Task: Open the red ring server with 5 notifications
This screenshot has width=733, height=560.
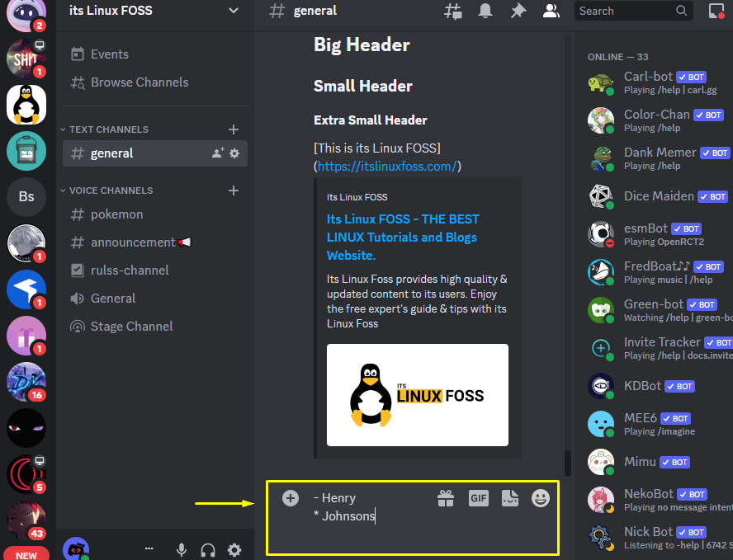Action: pyautogui.click(x=26, y=474)
